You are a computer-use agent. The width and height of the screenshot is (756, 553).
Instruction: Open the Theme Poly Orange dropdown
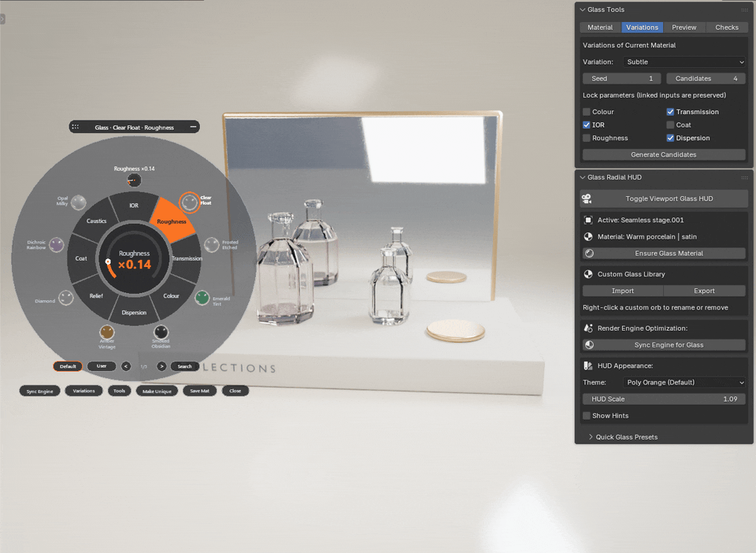(684, 382)
